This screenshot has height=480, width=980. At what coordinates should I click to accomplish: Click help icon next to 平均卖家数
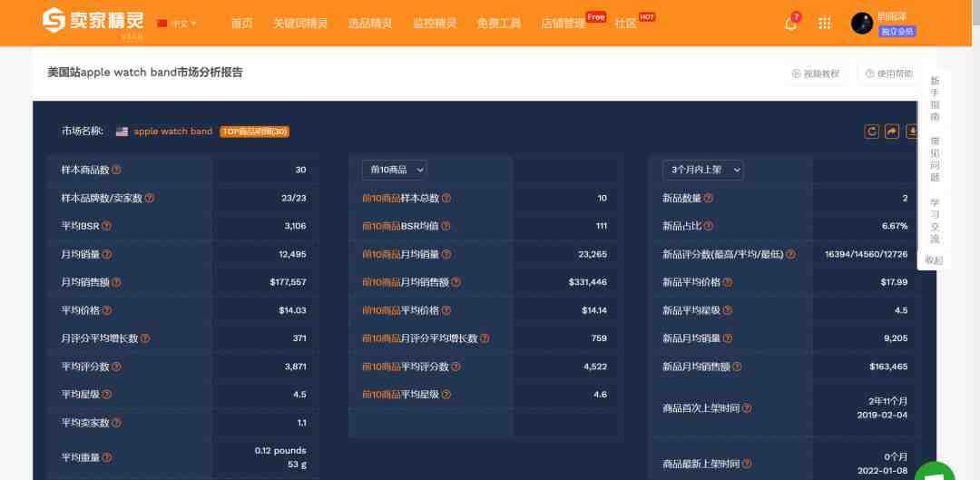click(x=116, y=423)
